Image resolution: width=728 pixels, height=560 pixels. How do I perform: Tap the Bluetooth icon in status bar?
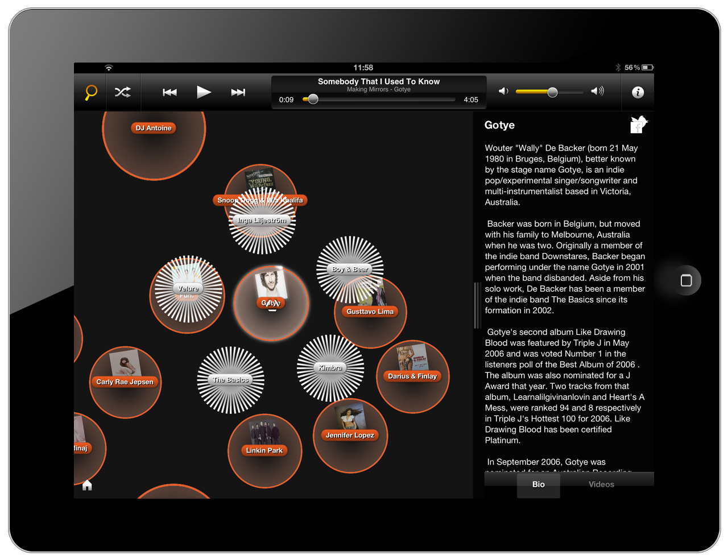(618, 68)
